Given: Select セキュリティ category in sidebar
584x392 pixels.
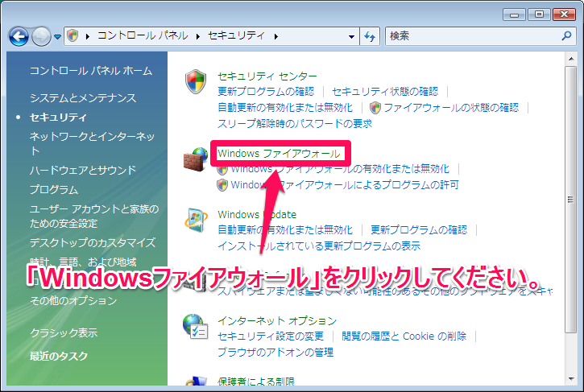Looking at the screenshot, I should point(58,118).
